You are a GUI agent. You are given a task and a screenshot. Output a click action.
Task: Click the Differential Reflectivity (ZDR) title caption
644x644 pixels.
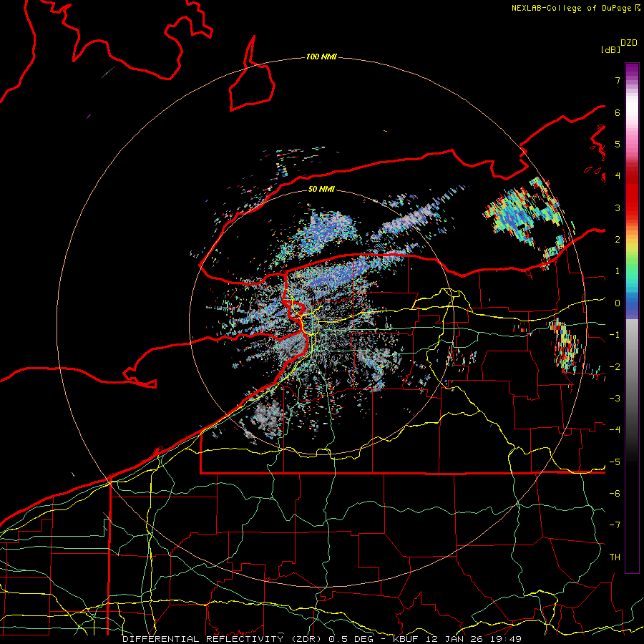[x=321, y=639]
